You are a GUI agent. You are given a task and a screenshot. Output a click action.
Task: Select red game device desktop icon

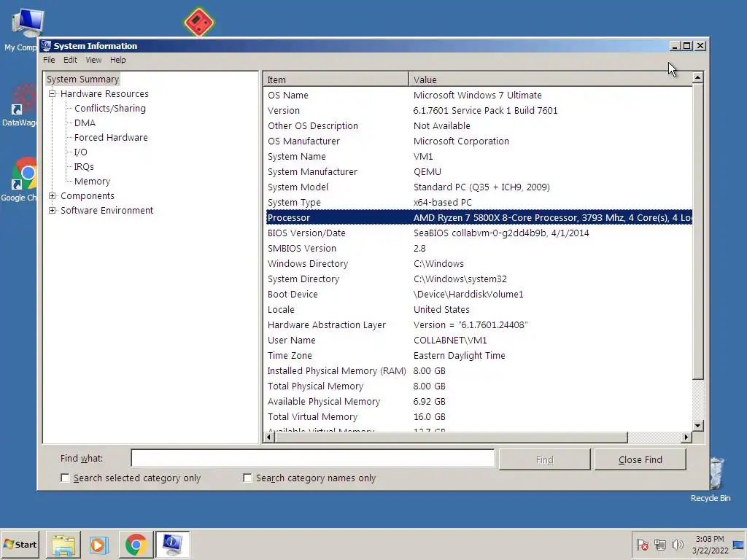(199, 22)
